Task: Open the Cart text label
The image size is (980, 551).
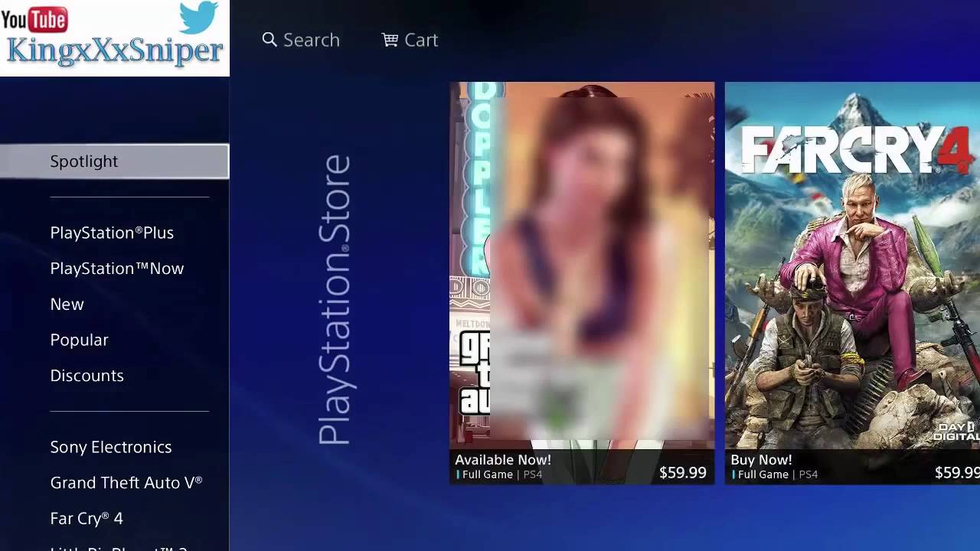Action: [421, 40]
